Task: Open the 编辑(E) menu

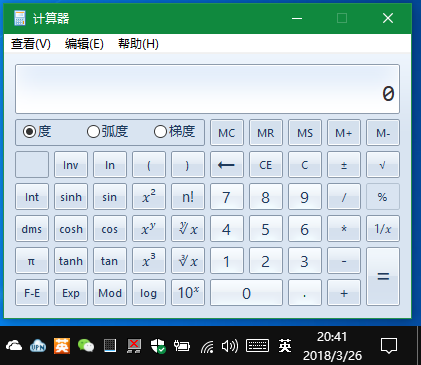Action: point(84,44)
